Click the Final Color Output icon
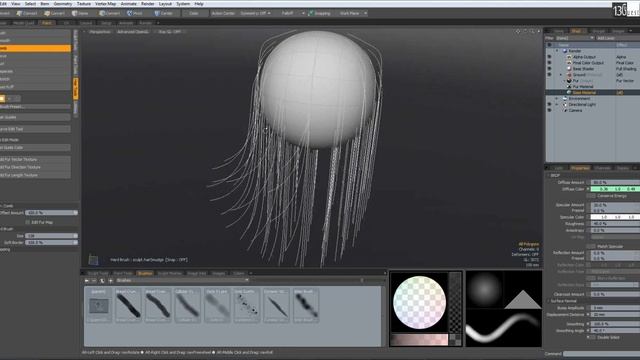This screenshot has height=360, width=640. [569, 63]
